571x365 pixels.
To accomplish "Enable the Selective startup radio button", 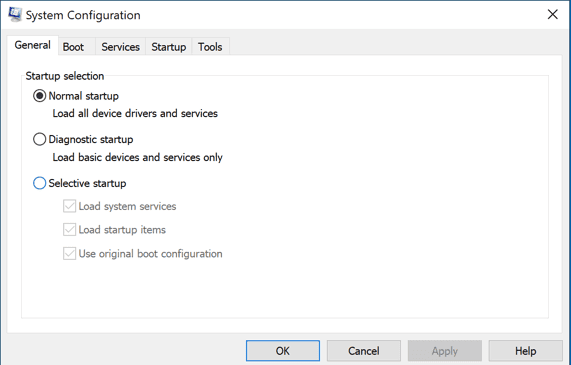I will point(39,183).
